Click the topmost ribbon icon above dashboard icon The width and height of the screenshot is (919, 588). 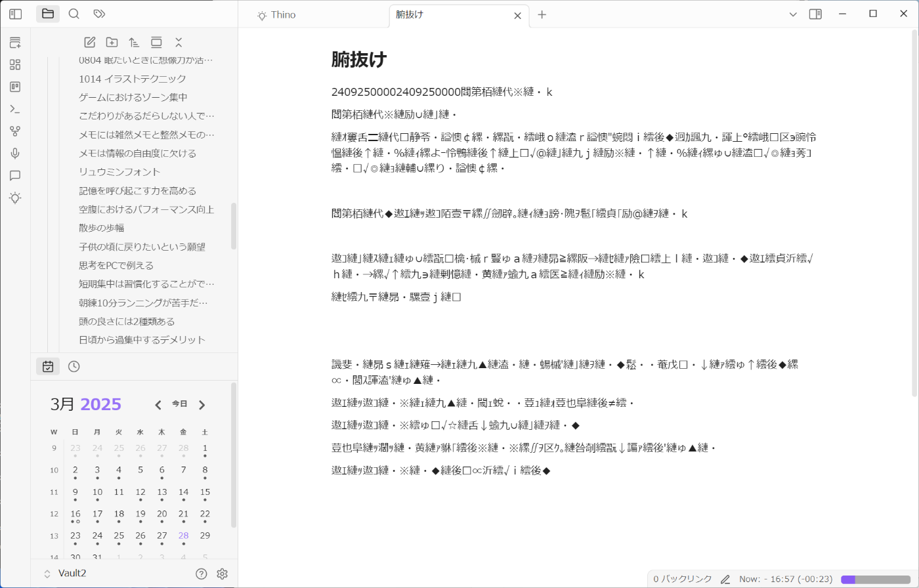pos(15,43)
